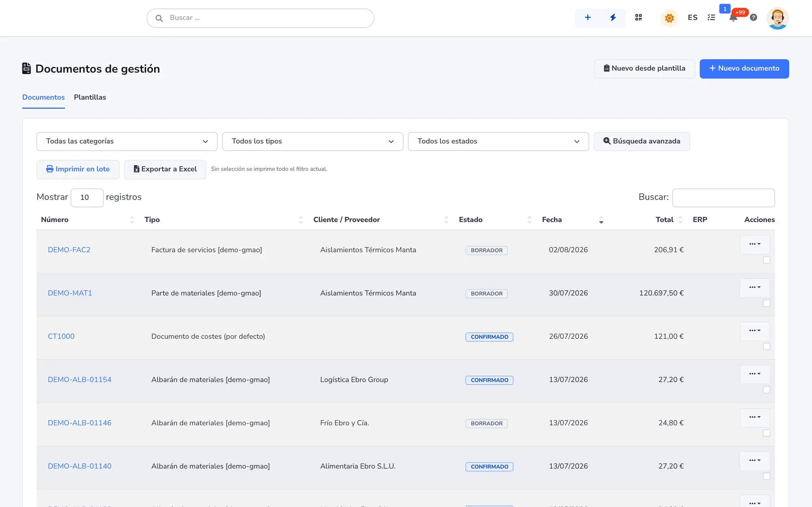Select the DEMO-ALB-01140 row checkbox
Viewport: 812px width, 507px height.
click(767, 476)
